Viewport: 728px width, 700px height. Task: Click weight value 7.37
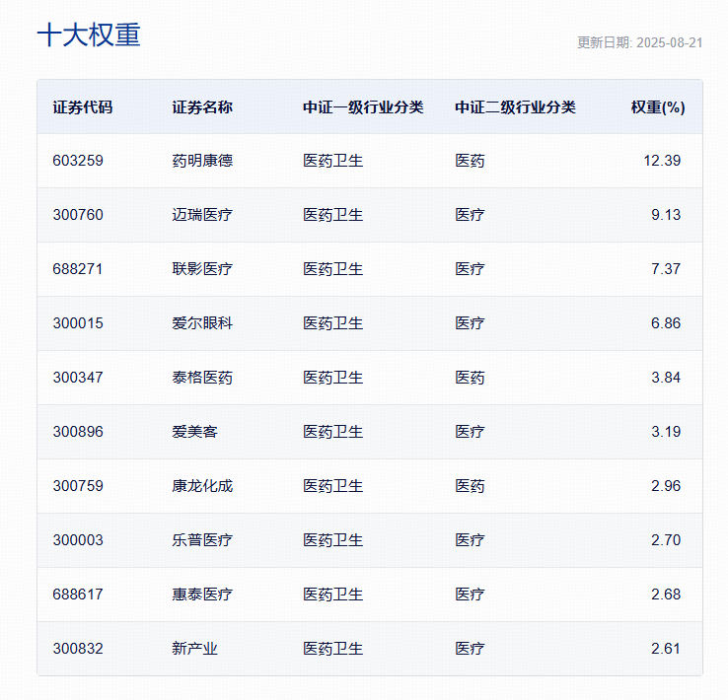[x=666, y=269]
